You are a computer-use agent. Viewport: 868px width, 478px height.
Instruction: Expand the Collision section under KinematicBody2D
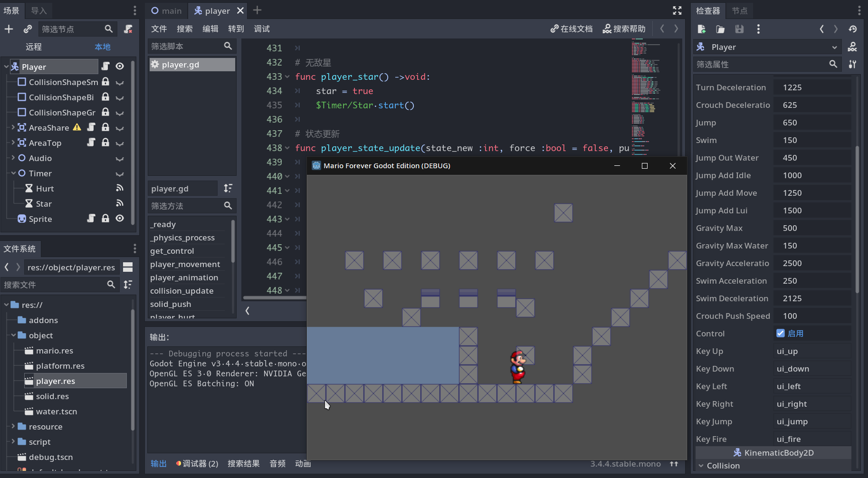click(x=701, y=466)
